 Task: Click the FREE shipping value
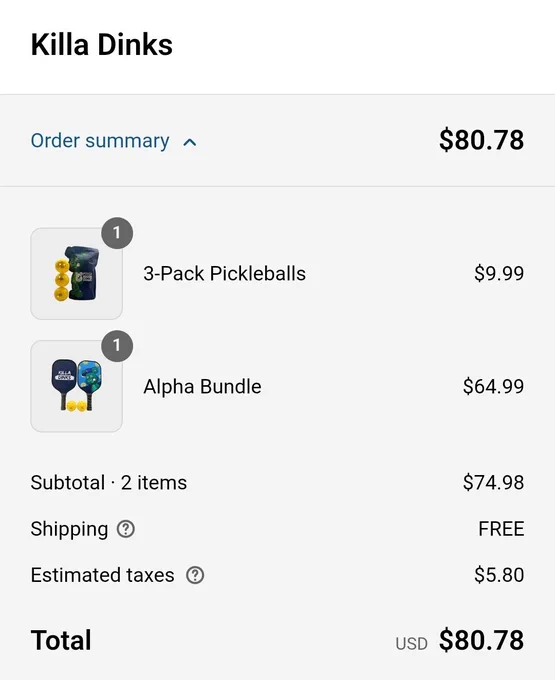point(501,529)
